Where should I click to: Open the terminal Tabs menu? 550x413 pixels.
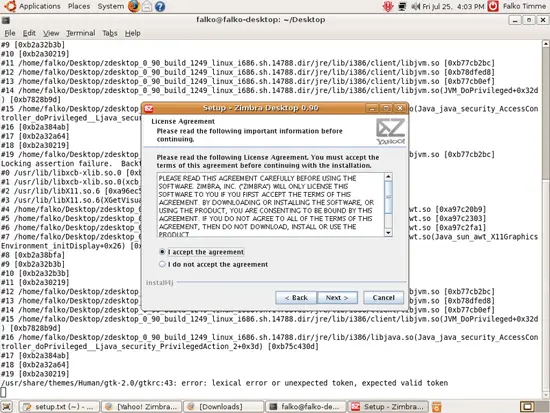(x=109, y=33)
